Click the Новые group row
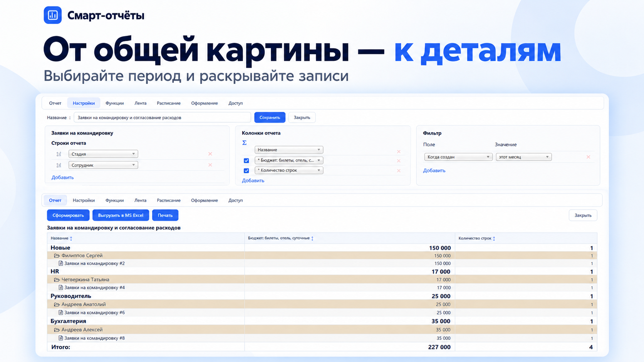644x362 pixels. [322, 248]
